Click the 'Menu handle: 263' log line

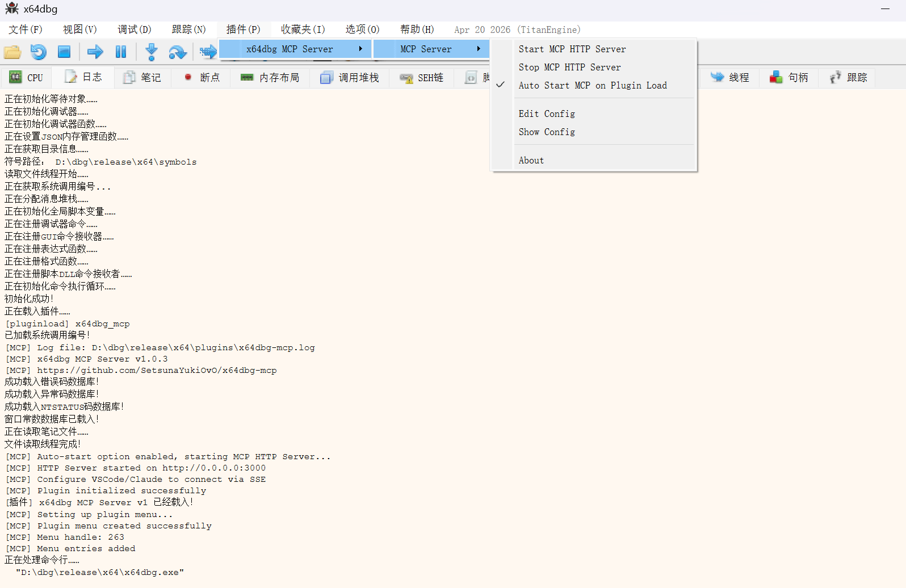point(65,537)
